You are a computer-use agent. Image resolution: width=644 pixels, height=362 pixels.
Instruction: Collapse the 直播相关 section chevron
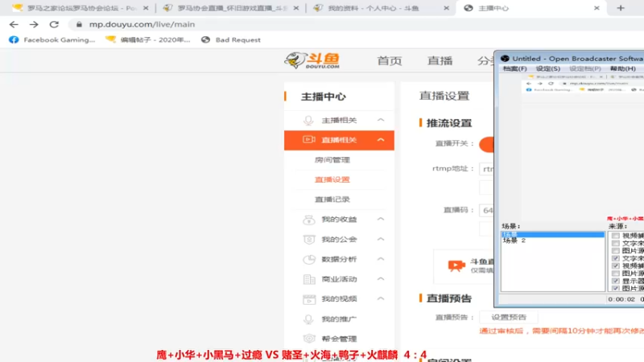click(x=381, y=140)
